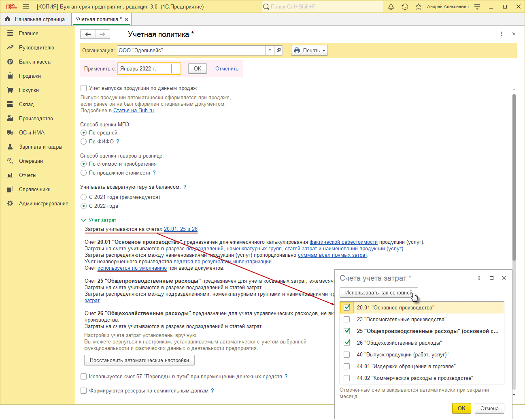Open notifications bell
525x420 pixels.
(x=391, y=6)
